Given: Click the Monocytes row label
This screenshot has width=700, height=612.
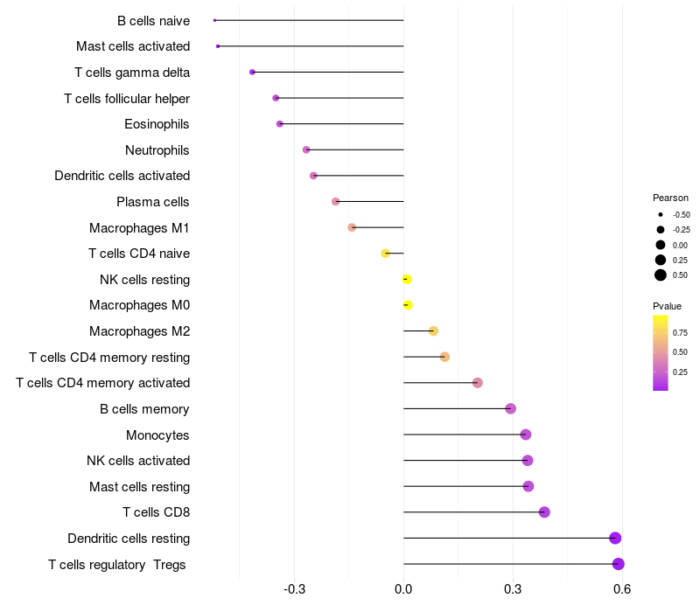Looking at the screenshot, I should (157, 435).
